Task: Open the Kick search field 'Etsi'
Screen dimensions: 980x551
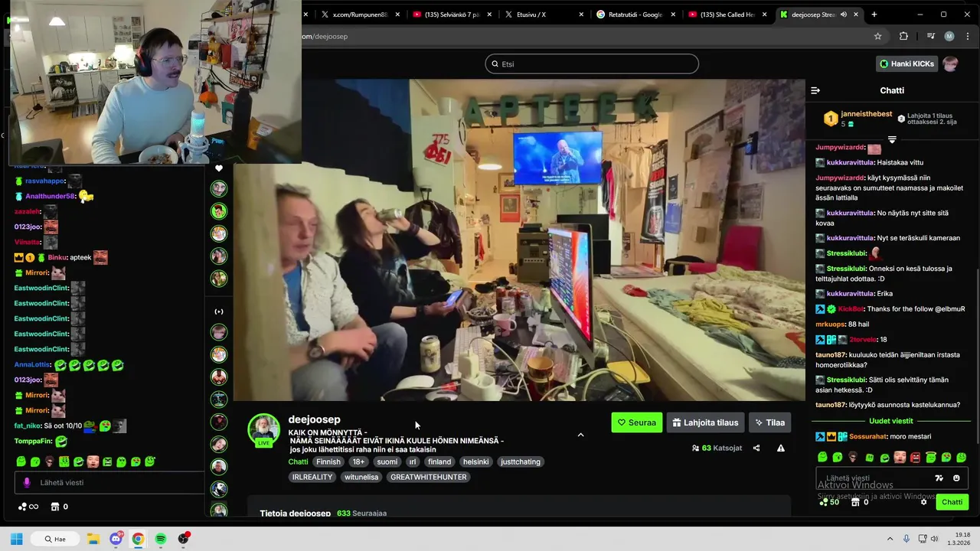Action: [592, 64]
